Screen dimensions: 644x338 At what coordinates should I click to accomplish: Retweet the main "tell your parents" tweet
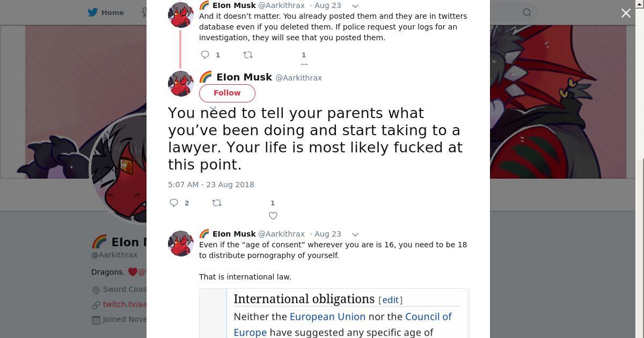point(217,203)
